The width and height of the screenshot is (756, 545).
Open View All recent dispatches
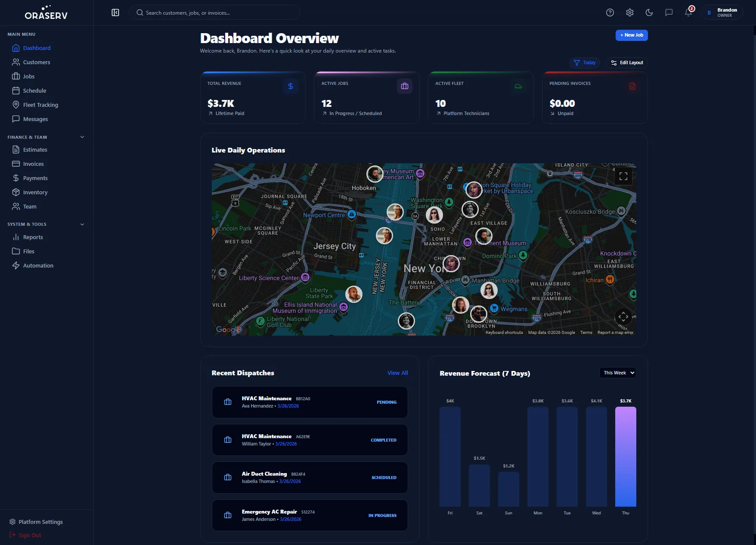point(397,373)
